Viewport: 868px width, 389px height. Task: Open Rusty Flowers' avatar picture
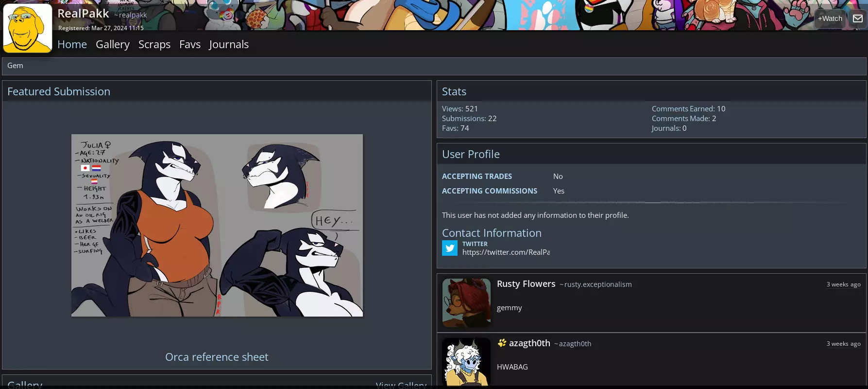pos(466,302)
